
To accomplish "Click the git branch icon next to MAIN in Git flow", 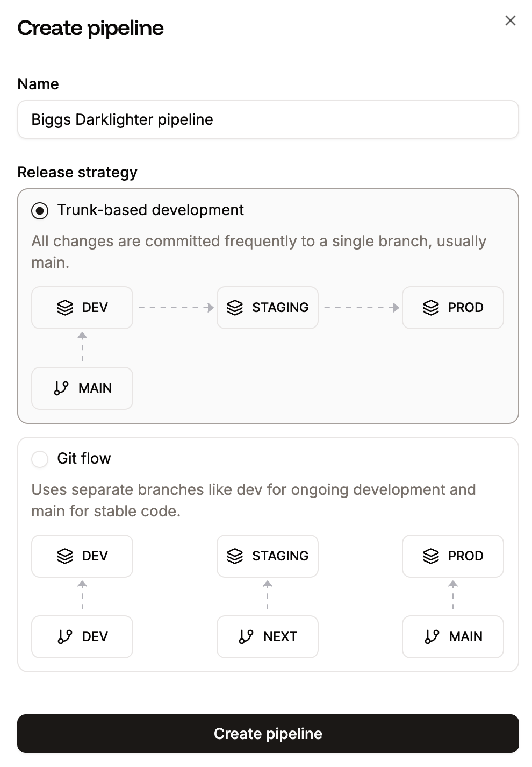I will pos(432,637).
